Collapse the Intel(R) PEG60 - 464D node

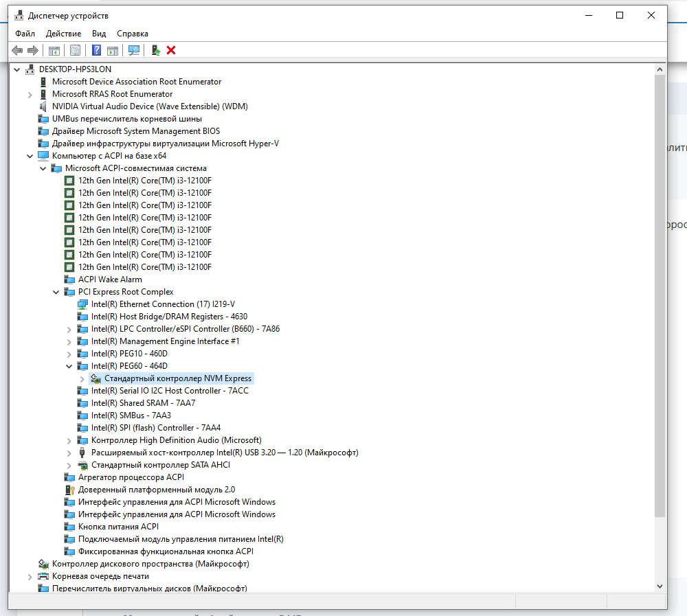(69, 366)
